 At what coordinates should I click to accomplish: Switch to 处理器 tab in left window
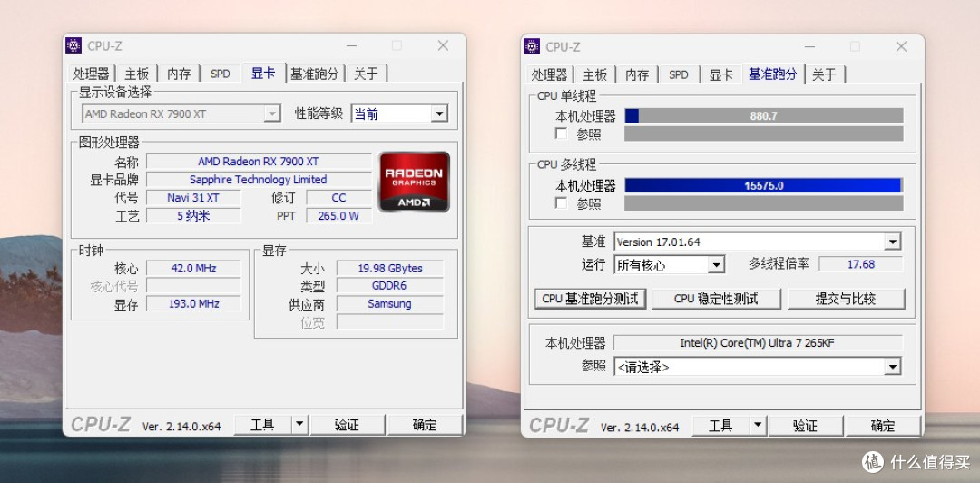92,74
